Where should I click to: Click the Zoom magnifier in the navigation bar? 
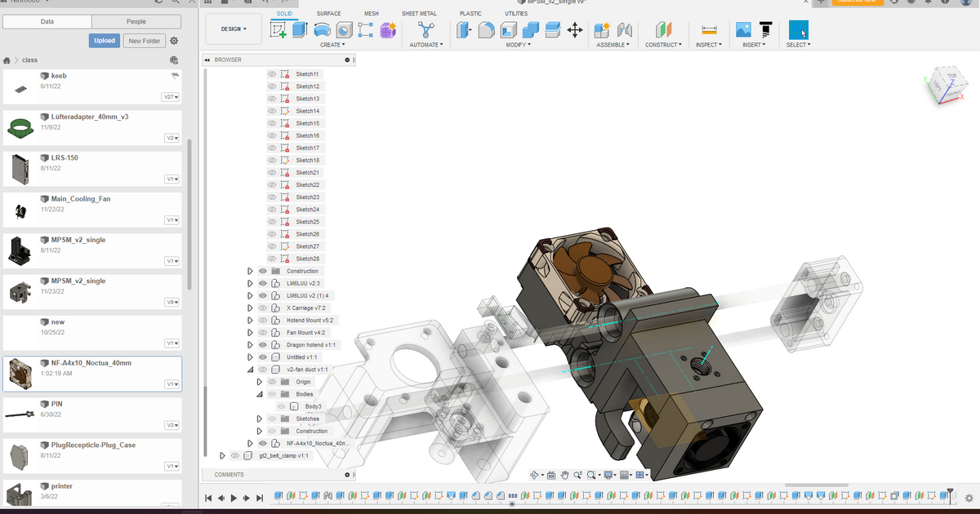tap(578, 474)
